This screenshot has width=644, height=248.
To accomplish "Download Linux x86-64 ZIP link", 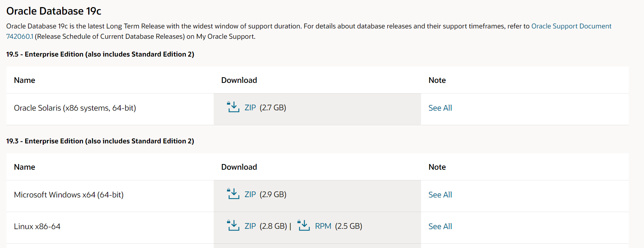I will tap(250, 226).
